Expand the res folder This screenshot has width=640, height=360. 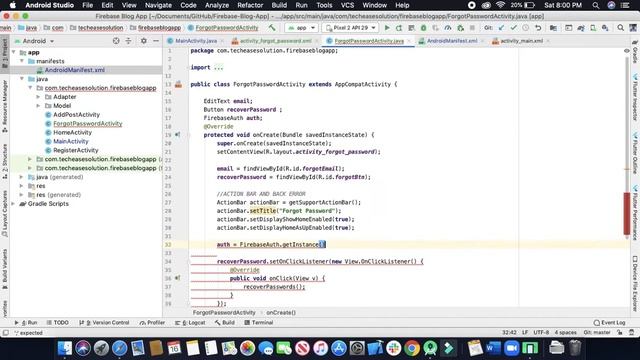(x=21, y=186)
